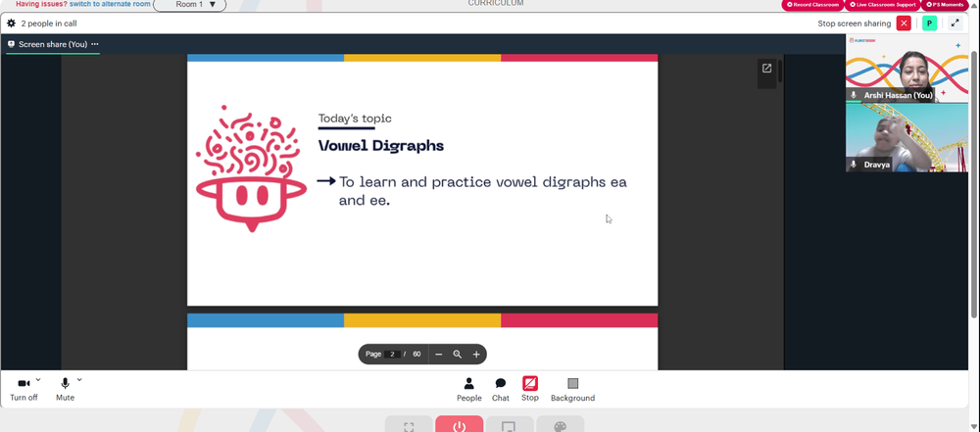Click the PDF page number field
Viewport: 980px width, 432px height.
coord(393,355)
